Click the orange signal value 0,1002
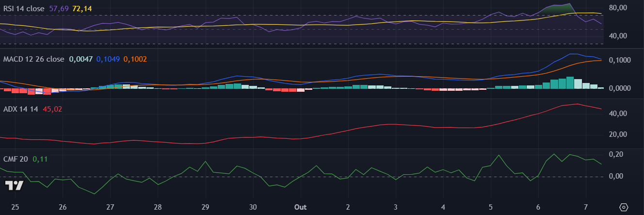Viewport: 644px width, 215px height. tap(135, 59)
